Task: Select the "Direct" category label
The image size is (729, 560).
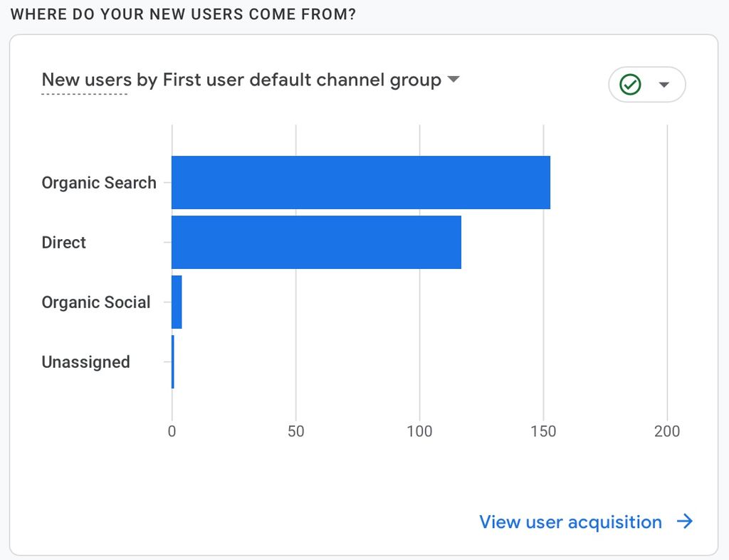Action: tap(64, 243)
